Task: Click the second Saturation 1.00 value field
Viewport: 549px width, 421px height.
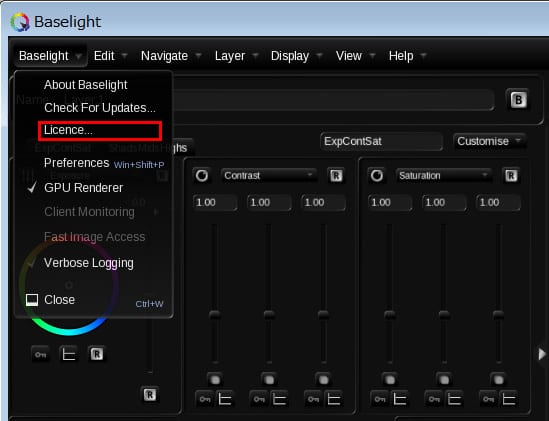Action: click(444, 202)
